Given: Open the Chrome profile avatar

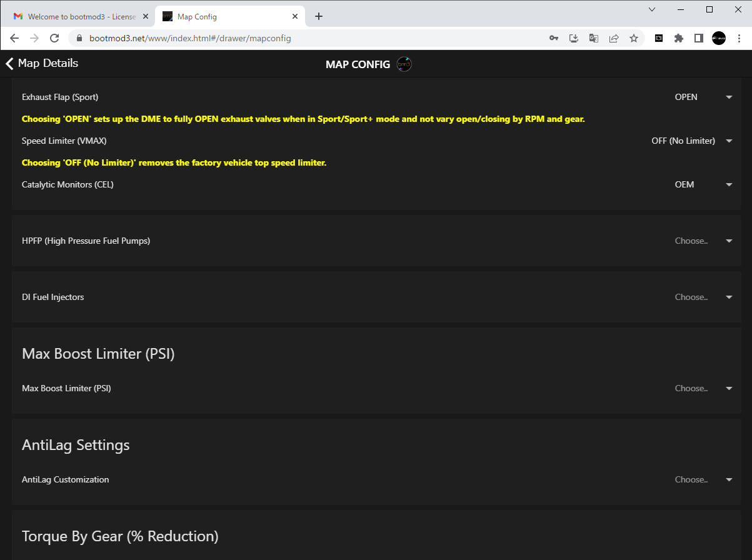Looking at the screenshot, I should click(x=719, y=38).
